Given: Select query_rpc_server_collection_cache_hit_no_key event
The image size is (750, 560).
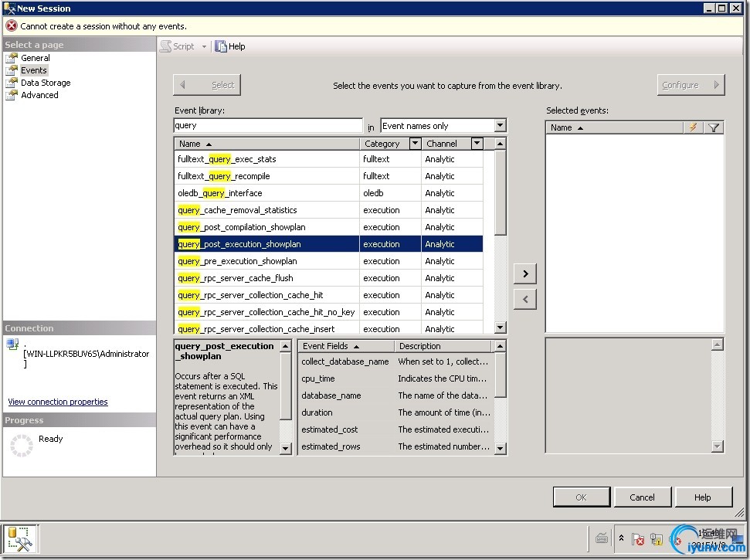Looking at the screenshot, I should [x=328, y=312].
